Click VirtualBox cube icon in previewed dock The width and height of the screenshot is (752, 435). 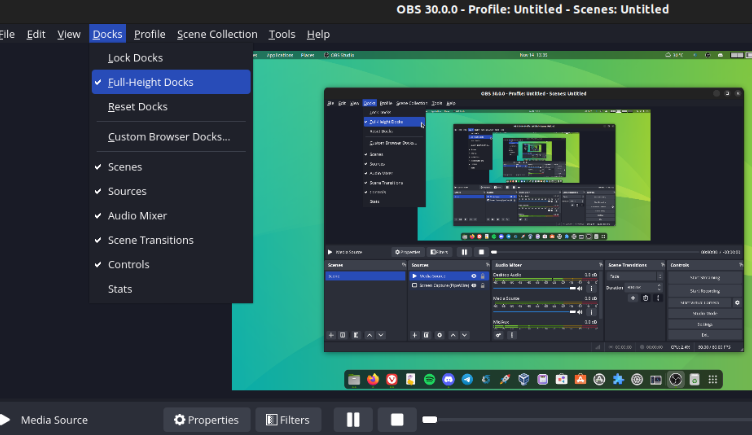point(524,380)
